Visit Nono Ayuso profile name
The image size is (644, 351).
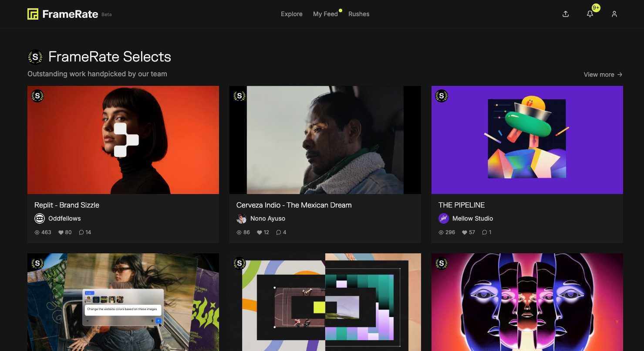tap(268, 218)
